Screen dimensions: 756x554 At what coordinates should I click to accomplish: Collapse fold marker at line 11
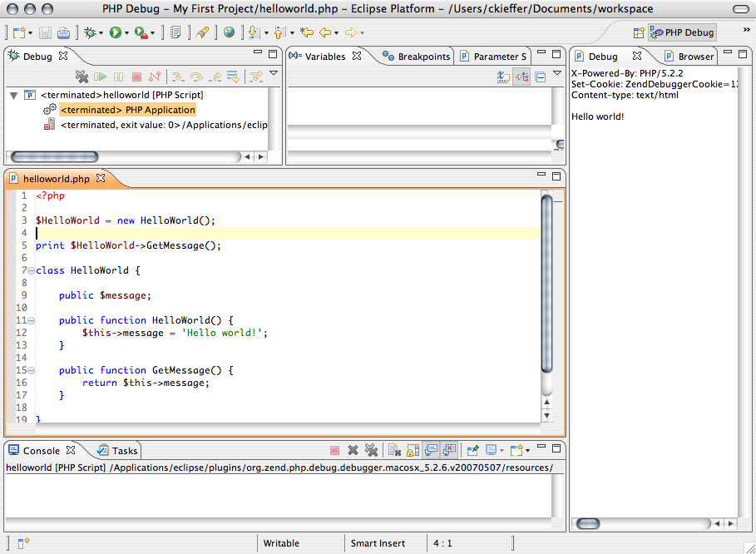32,320
